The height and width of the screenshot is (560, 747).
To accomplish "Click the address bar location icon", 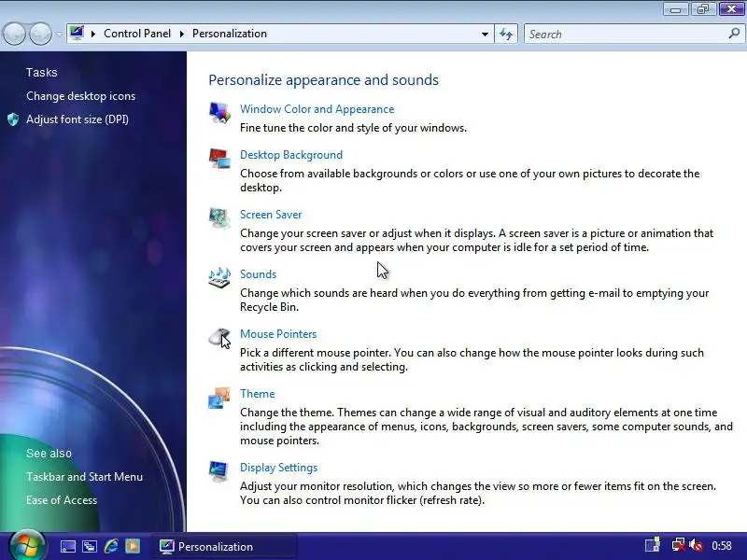I will point(77,33).
